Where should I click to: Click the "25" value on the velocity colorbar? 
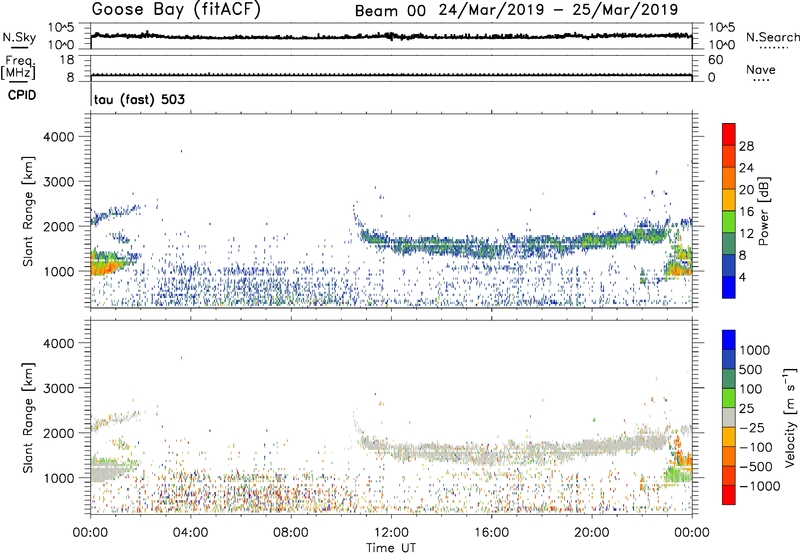746,409
